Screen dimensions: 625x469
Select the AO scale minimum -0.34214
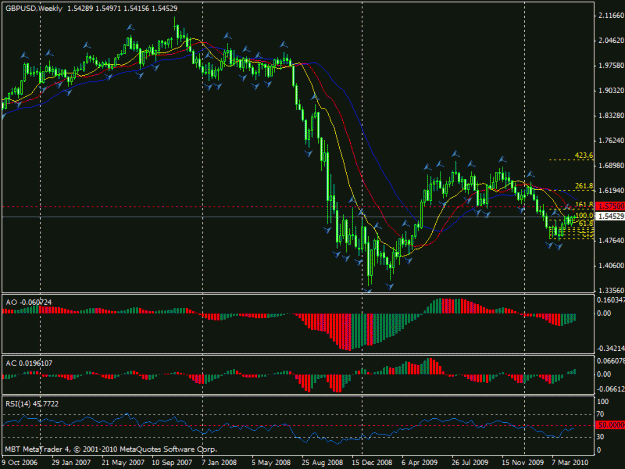[610, 348]
